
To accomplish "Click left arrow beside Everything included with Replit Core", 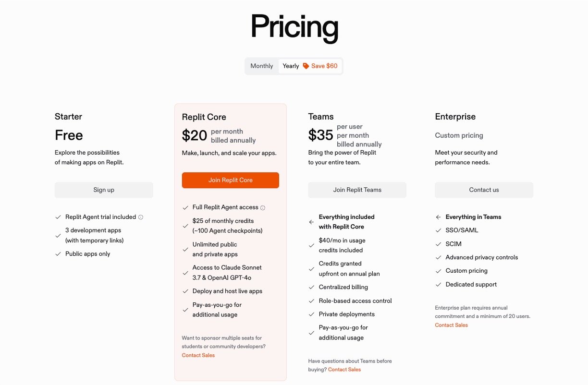I will pyautogui.click(x=311, y=222).
